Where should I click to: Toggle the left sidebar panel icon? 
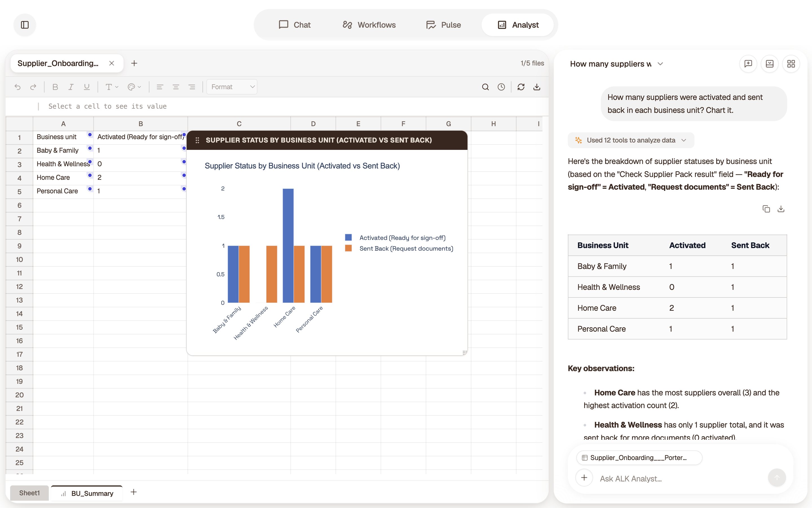[x=25, y=25]
